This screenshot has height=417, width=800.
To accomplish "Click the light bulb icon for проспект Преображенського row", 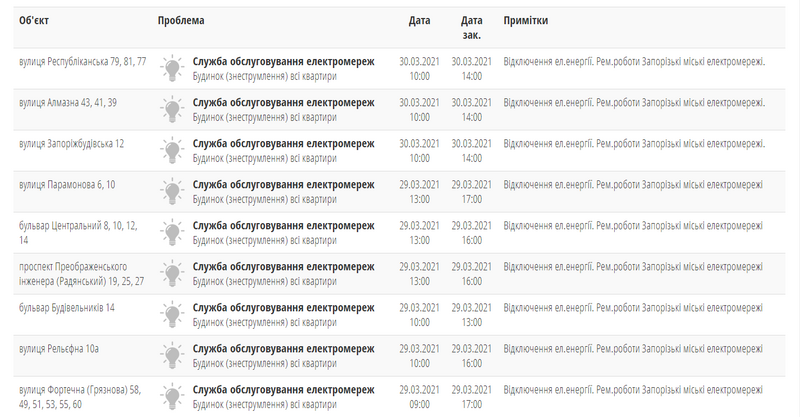I will point(173,273).
